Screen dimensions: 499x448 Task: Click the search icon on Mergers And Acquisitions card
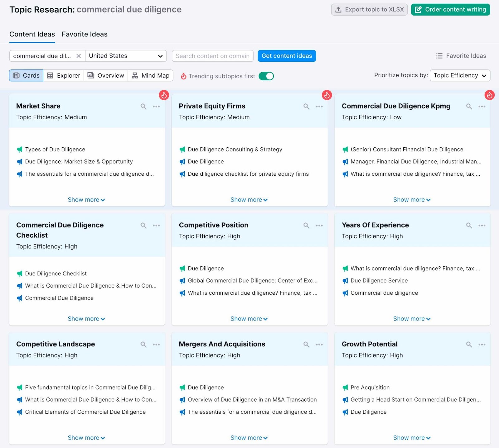tap(306, 345)
